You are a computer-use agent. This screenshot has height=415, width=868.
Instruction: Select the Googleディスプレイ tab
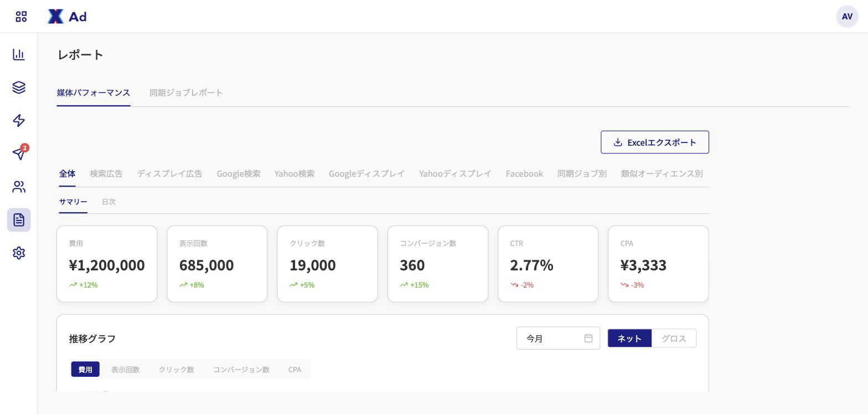366,173
